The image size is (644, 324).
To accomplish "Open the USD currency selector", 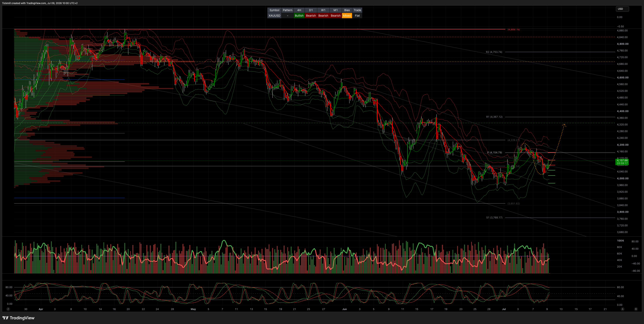I will pos(622,9).
